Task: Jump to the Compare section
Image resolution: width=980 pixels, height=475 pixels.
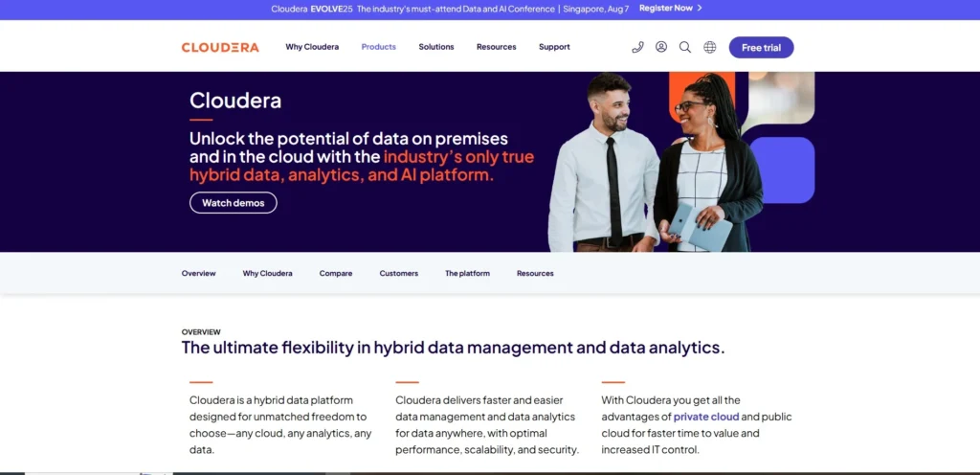Action: pos(336,273)
